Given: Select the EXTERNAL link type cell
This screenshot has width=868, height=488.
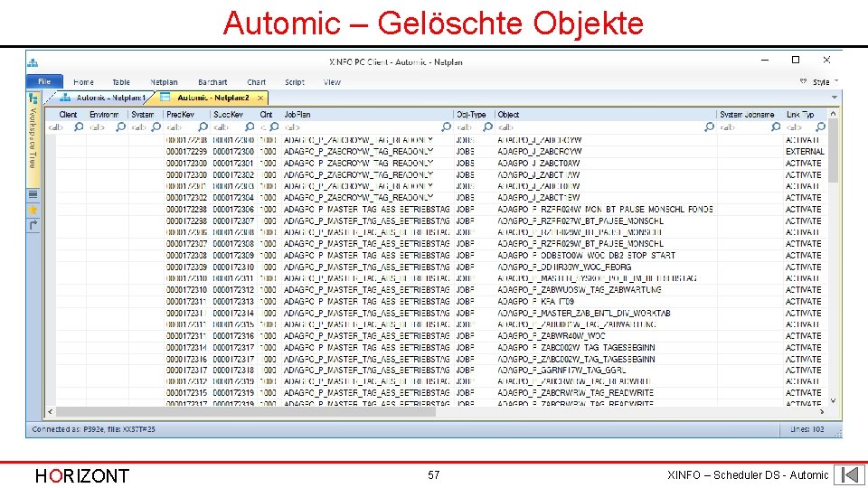Looking at the screenshot, I should [805, 152].
